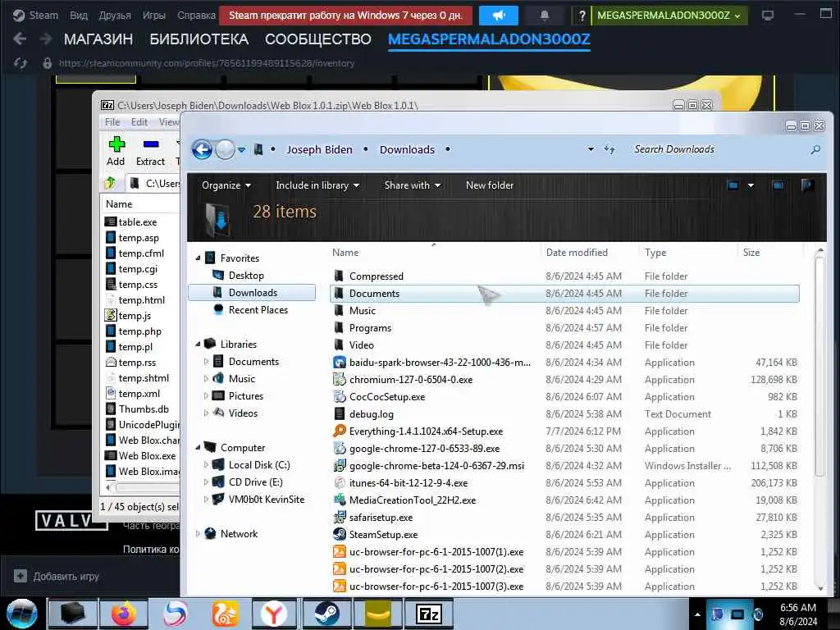840x630 pixels.
Task: Collapse the Libraries tree group
Action: (198, 345)
